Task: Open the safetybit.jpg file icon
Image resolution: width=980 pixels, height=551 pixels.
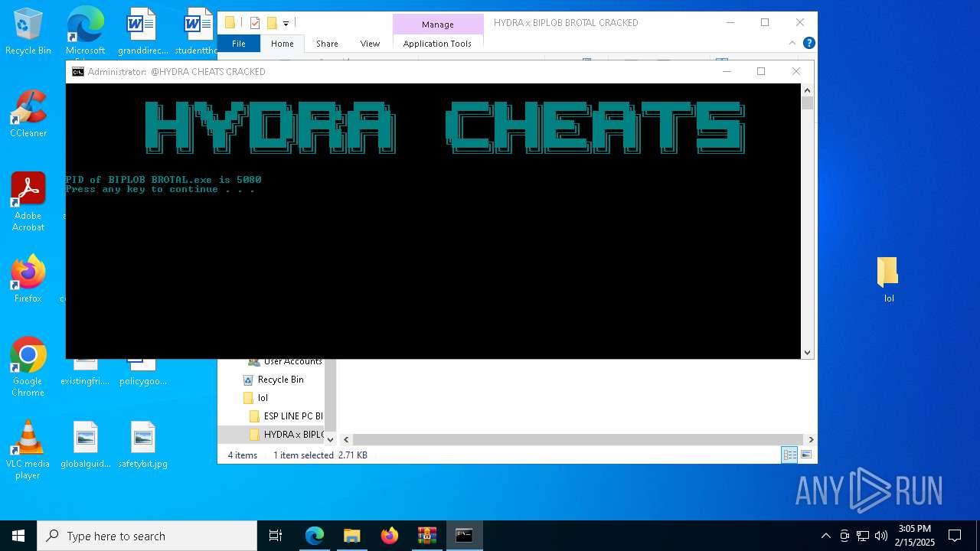Action: (x=142, y=445)
